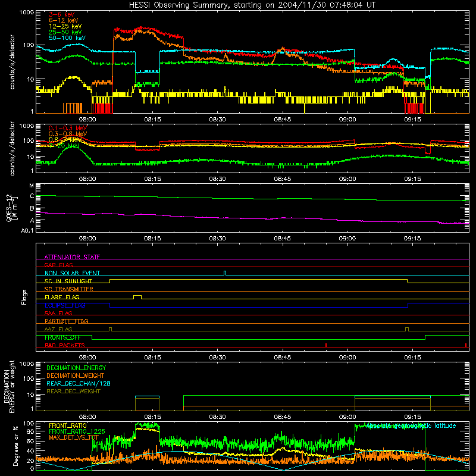
Task: Click the FLARE_FLAG raised pulse near 08:11
Action: 137,296
